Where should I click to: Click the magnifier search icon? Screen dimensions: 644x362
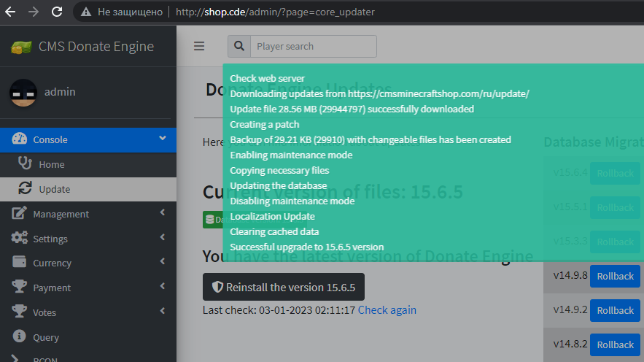click(238, 46)
